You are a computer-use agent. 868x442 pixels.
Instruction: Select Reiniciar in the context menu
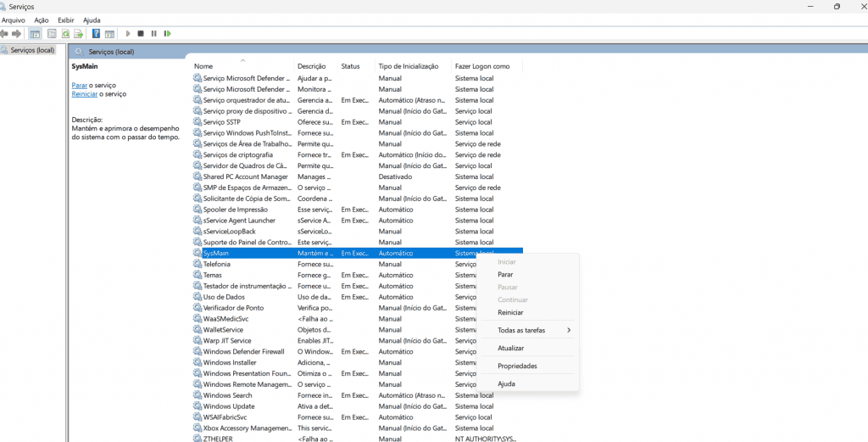[x=510, y=312]
